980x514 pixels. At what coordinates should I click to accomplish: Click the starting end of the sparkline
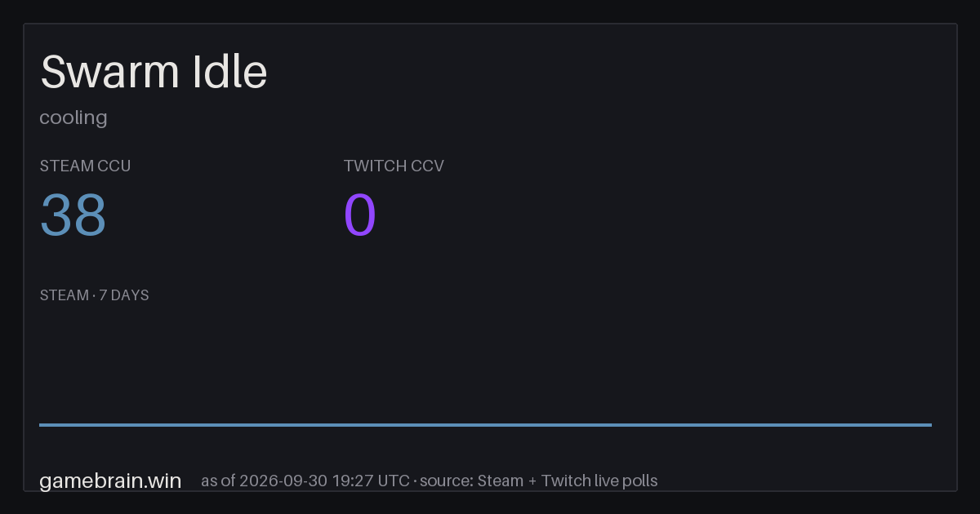(x=41, y=424)
